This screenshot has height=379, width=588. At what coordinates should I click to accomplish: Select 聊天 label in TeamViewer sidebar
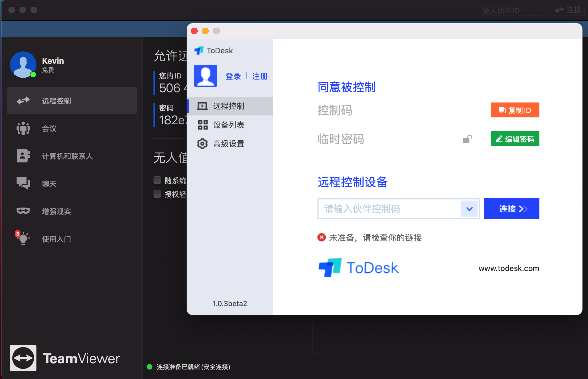49,184
